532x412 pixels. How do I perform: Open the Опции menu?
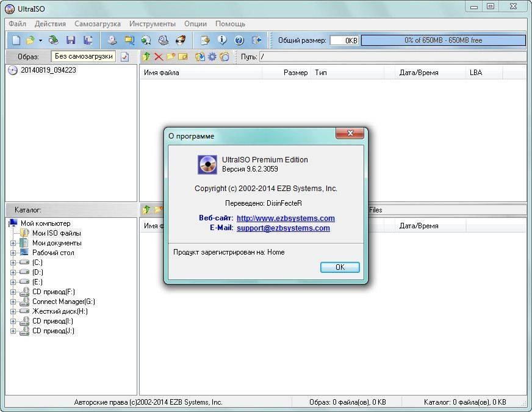[x=195, y=24]
